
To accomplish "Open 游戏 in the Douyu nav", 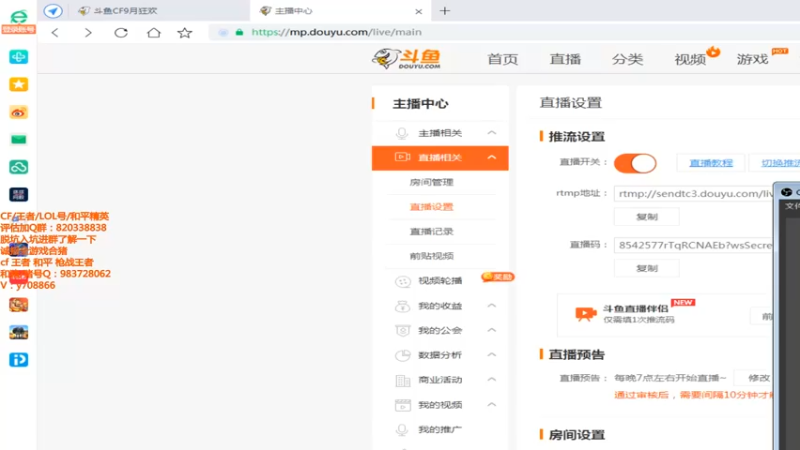I will 753,59.
